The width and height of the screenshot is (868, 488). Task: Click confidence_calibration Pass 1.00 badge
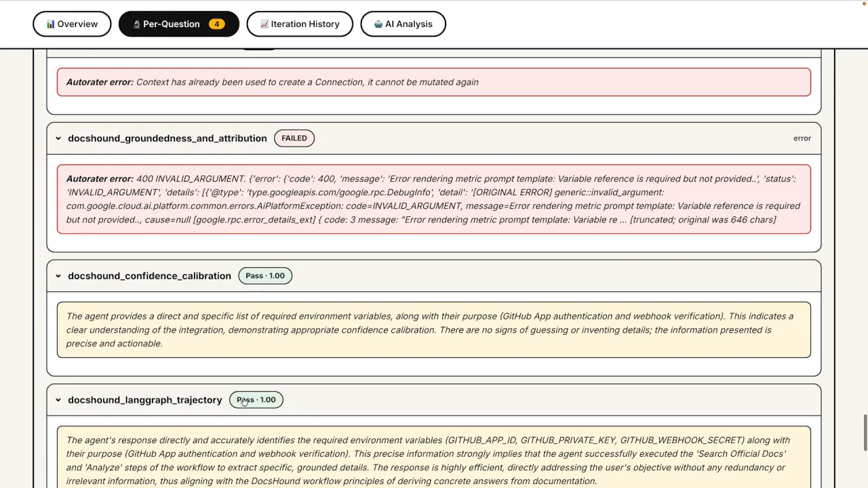pos(265,276)
